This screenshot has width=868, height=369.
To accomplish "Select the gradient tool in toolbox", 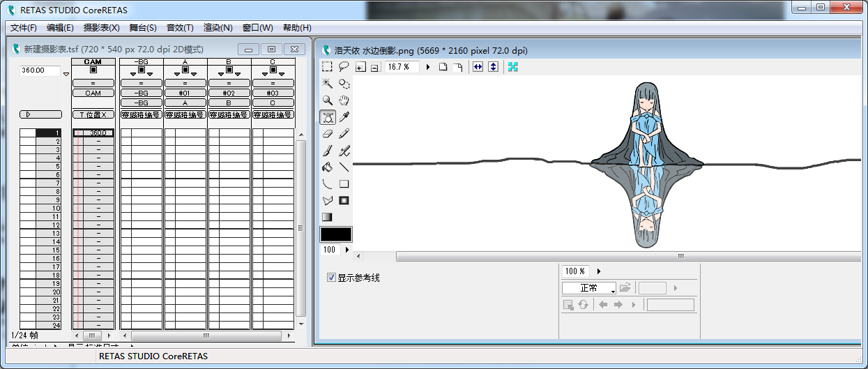I will point(327,218).
